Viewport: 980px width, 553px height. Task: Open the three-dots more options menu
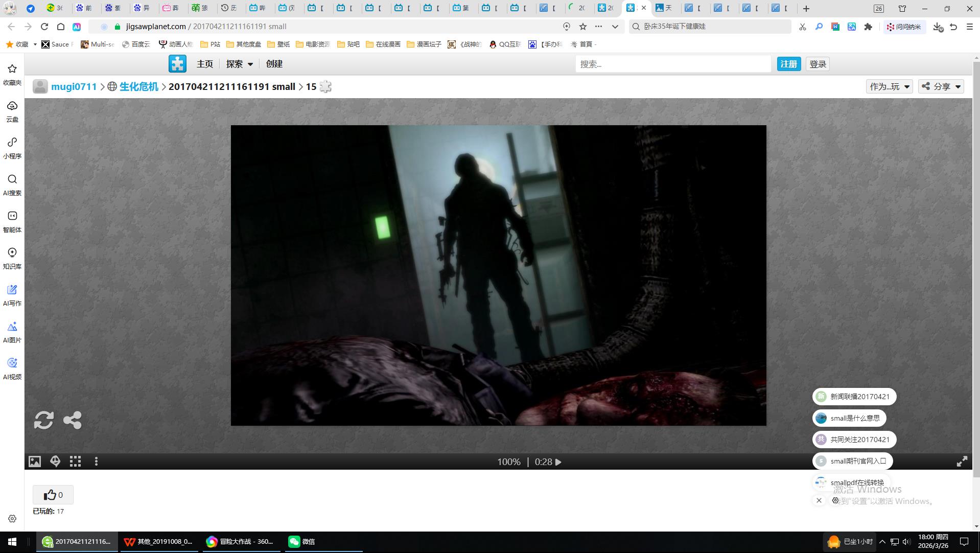pyautogui.click(x=96, y=462)
